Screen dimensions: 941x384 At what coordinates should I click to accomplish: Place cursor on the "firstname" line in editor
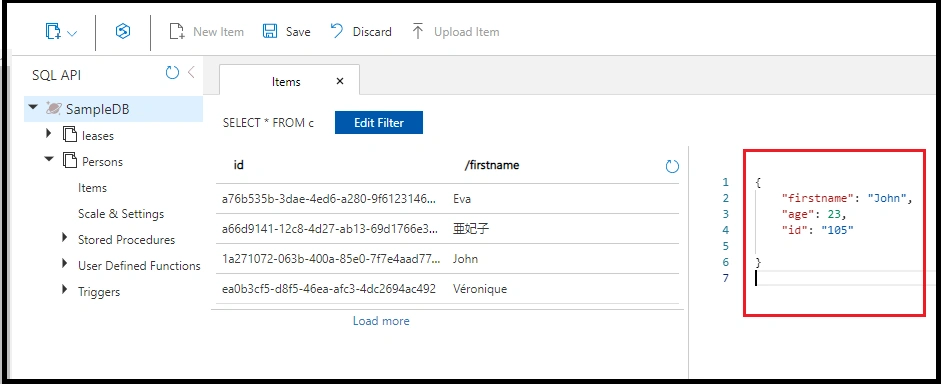pos(847,198)
